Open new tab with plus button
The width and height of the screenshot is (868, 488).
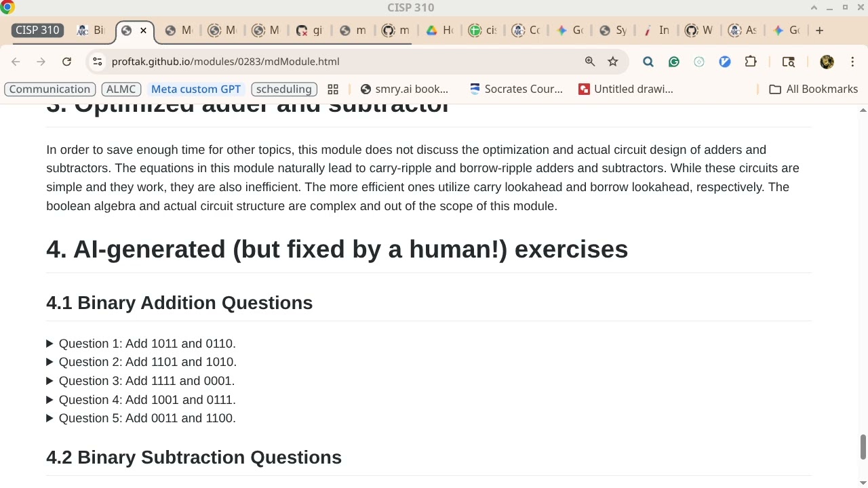[819, 30]
